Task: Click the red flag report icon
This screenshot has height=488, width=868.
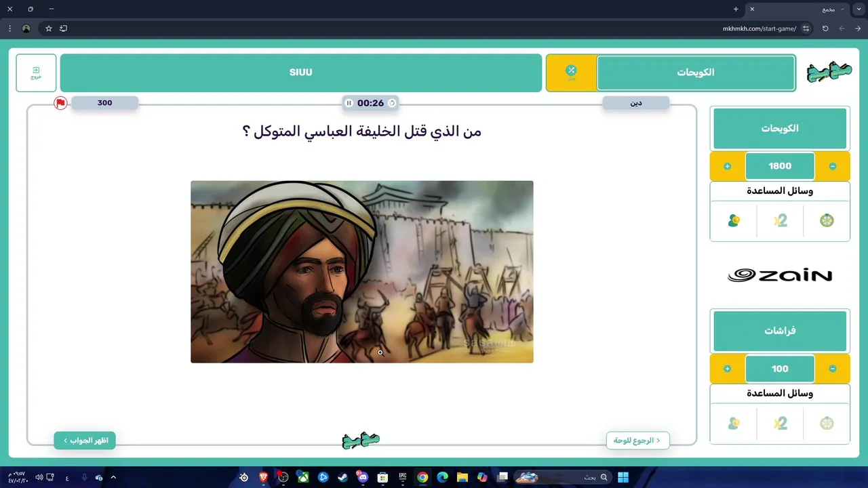Action: pyautogui.click(x=60, y=103)
